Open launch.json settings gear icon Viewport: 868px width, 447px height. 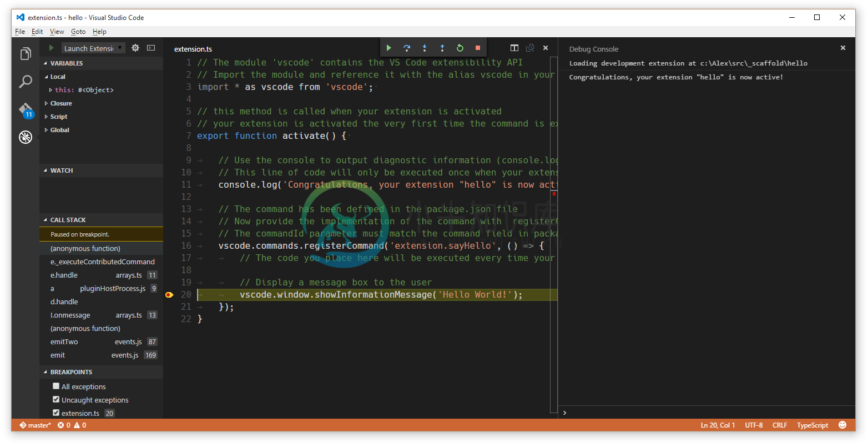coord(135,48)
